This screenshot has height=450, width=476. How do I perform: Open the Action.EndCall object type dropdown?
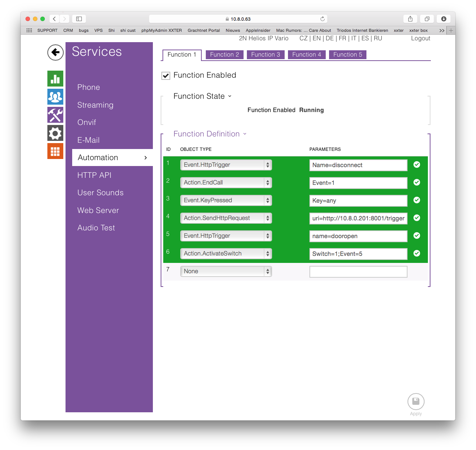pos(226,183)
